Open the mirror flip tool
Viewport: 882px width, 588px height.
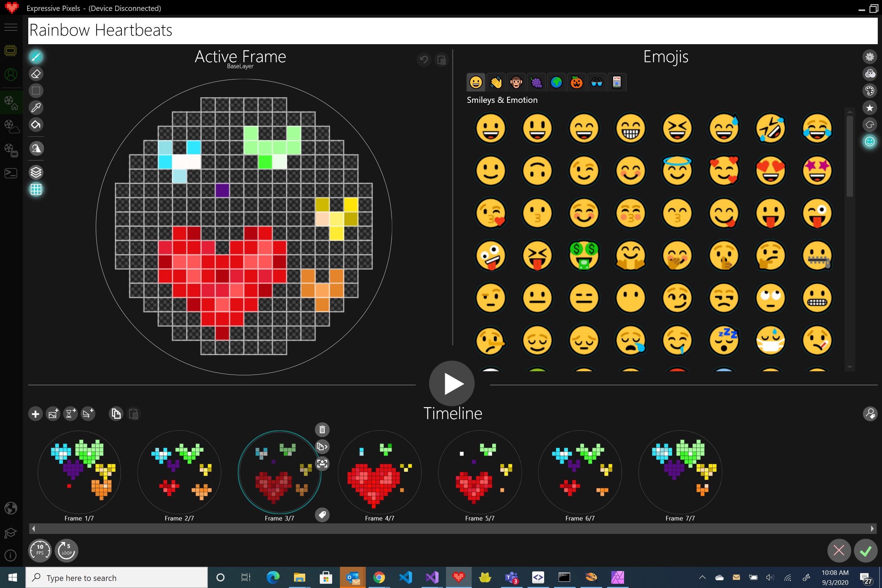[x=36, y=148]
